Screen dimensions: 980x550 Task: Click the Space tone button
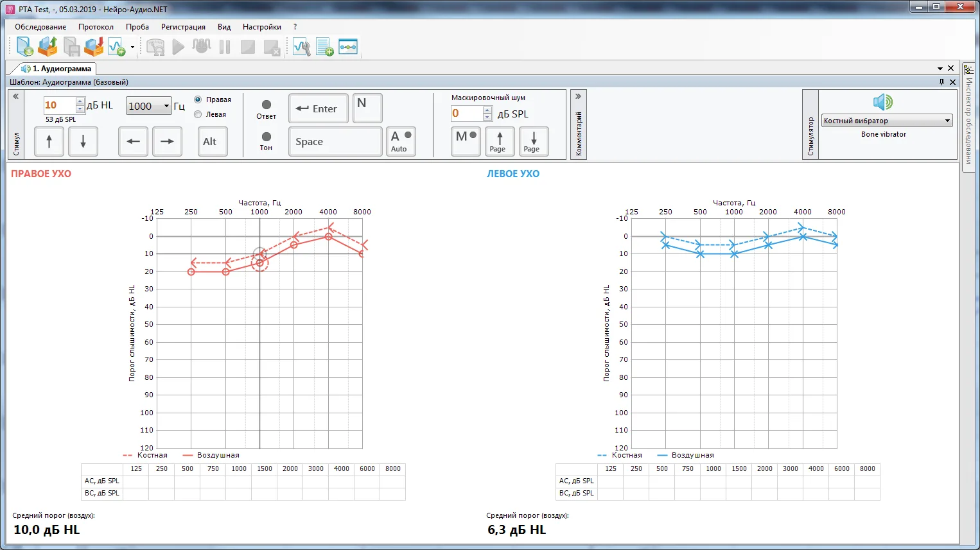[335, 142]
